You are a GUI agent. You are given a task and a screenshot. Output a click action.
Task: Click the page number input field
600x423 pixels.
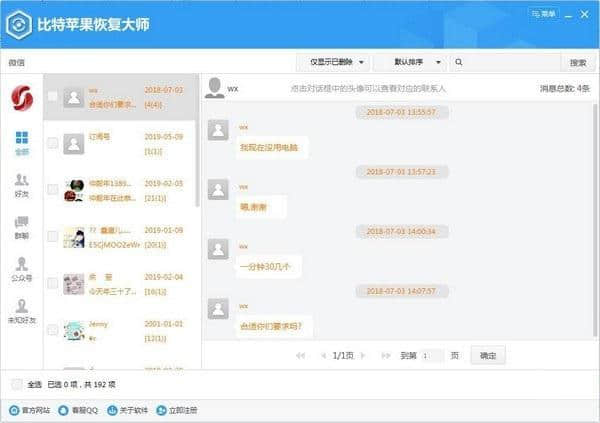click(x=432, y=355)
